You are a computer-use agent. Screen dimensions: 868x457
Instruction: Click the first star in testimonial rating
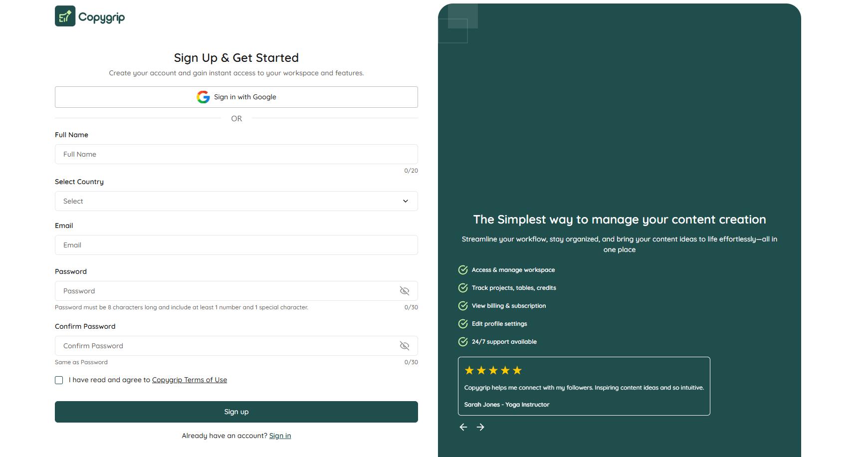(x=469, y=370)
